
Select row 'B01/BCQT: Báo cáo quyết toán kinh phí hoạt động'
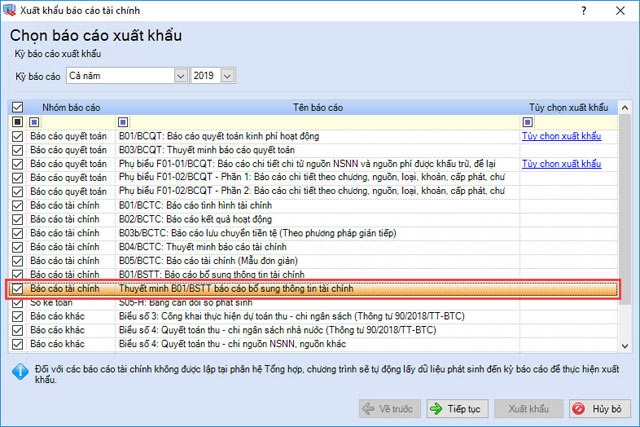point(313,136)
